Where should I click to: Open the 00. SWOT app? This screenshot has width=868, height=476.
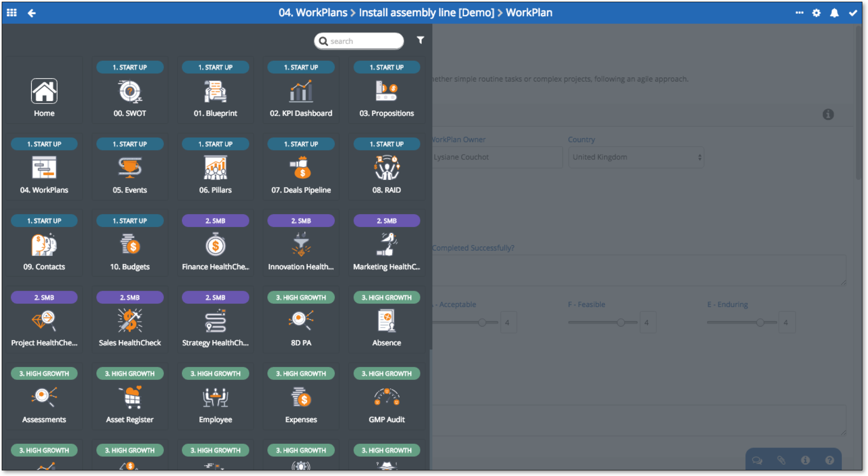tap(130, 90)
